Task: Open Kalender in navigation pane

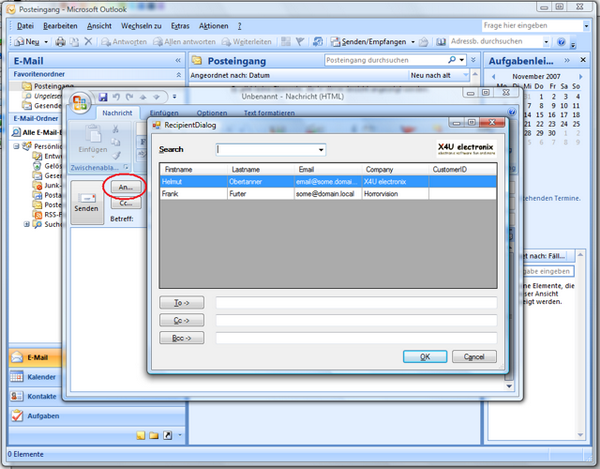Action: point(35,377)
